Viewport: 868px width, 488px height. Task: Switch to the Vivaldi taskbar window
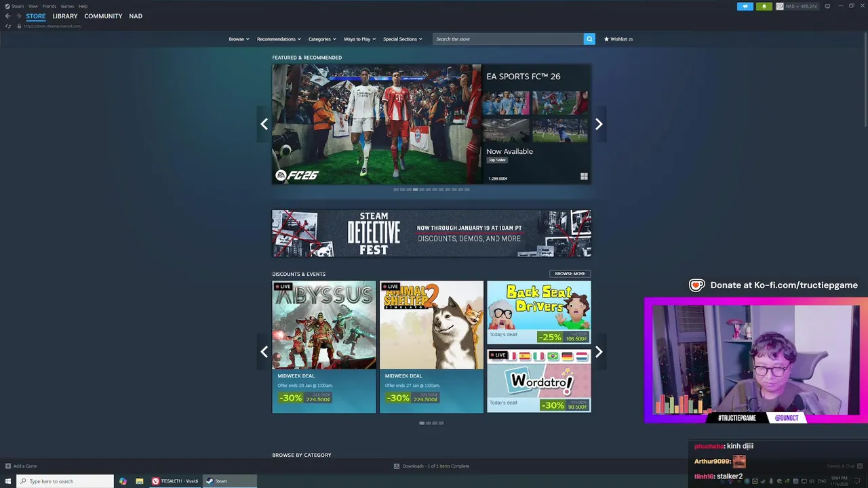(175, 481)
